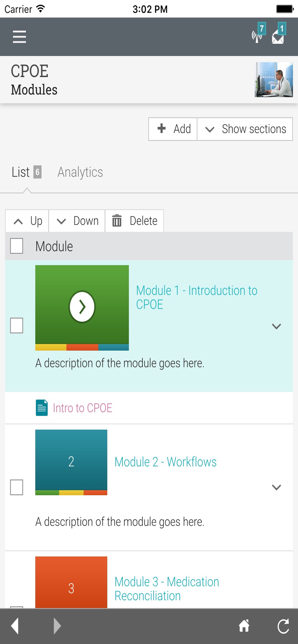
Task: Click the Add button
Action: [x=173, y=129]
